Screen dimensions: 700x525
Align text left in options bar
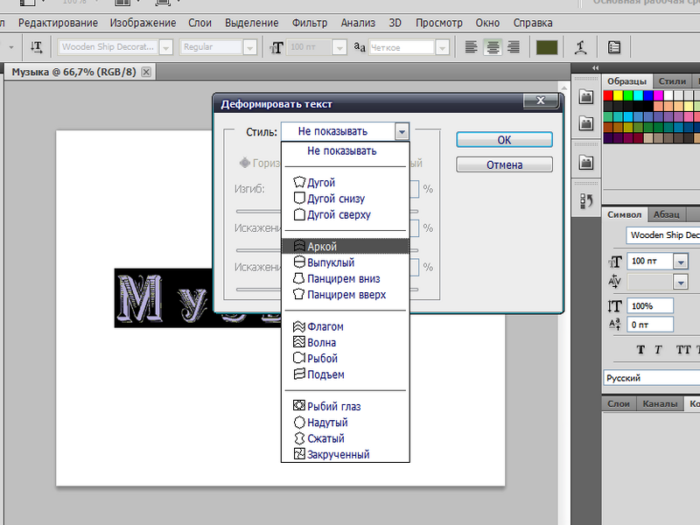click(x=471, y=47)
